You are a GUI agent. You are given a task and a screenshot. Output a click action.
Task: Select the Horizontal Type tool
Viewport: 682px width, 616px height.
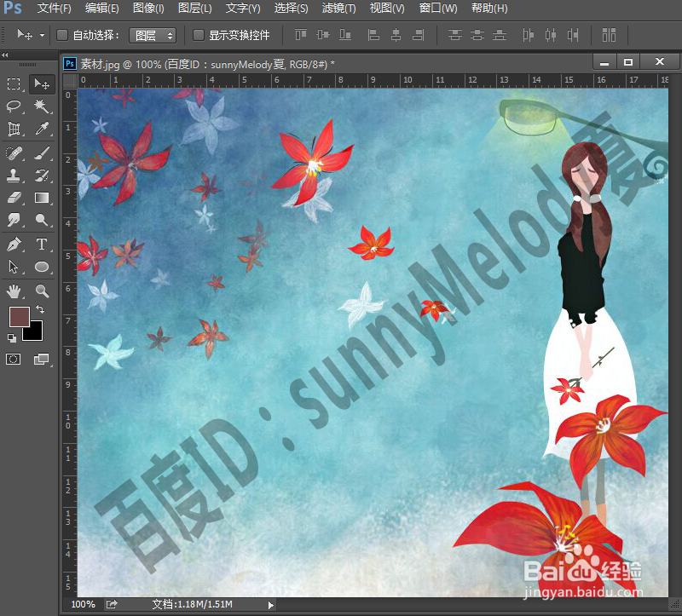click(x=42, y=245)
